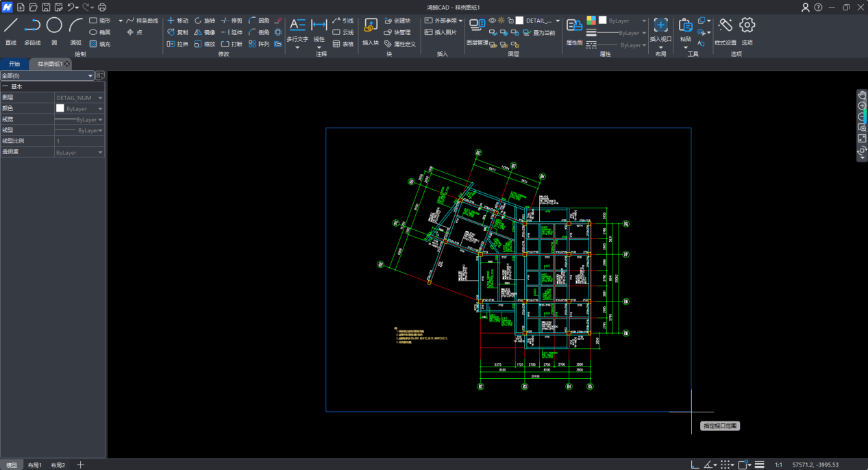
Task: Click the white color swatch in properties panel
Action: point(60,108)
